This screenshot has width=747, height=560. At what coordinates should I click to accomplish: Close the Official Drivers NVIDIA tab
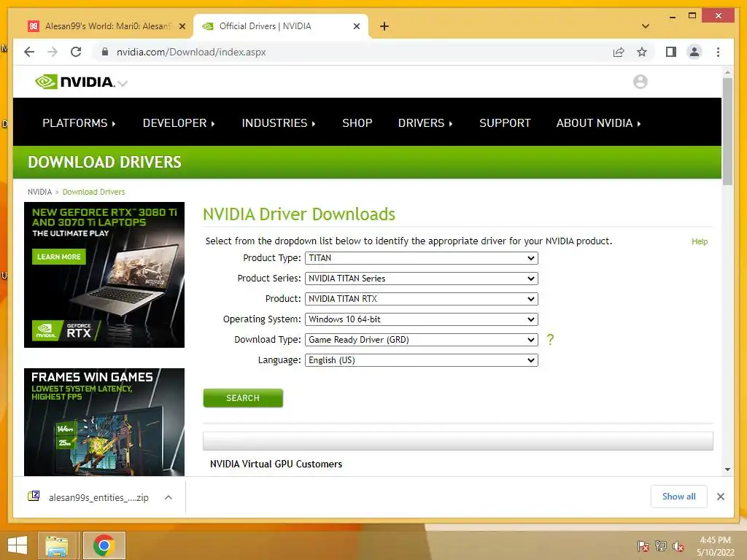356,26
